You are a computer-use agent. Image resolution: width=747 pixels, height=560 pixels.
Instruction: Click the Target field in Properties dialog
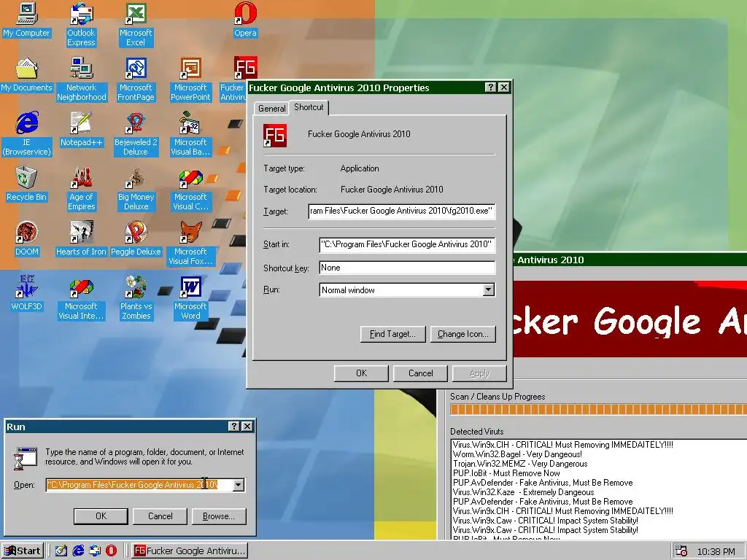tap(402, 211)
